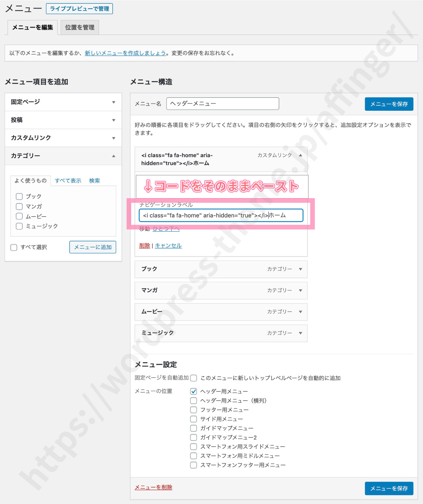Viewport: 423px width, 504px height.
Task: Click 削除 link for ホーム item
Action: (x=145, y=245)
